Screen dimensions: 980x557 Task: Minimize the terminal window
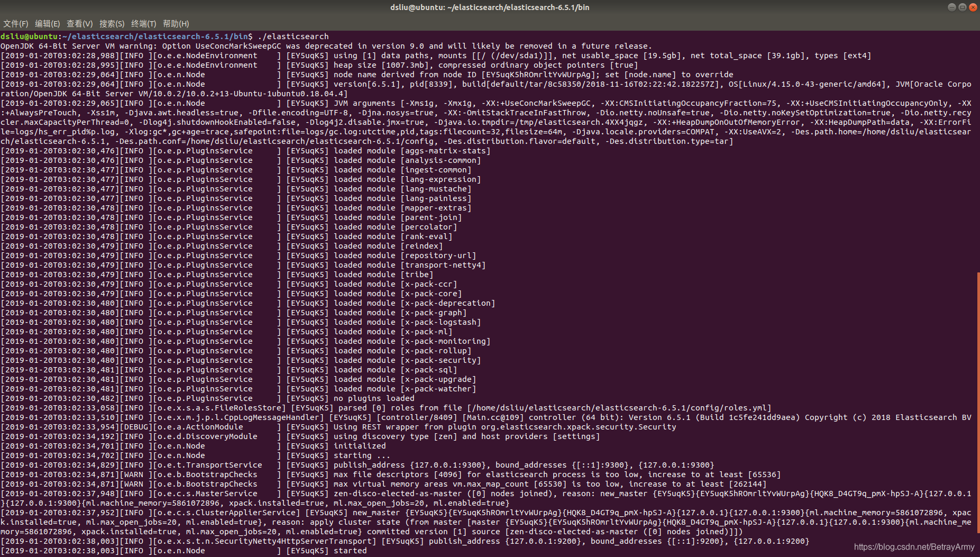[x=951, y=7]
